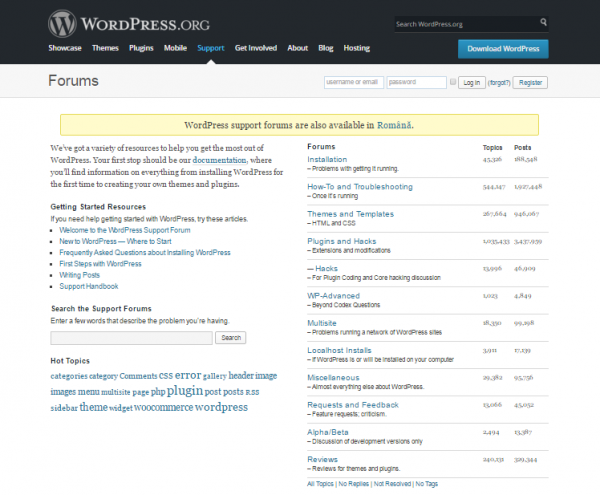
Task: Select the 'gallery' hot topic tag
Action: pos(215,376)
